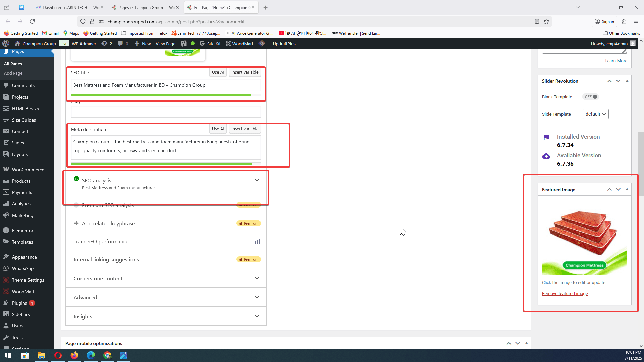Click the SEO title length progress bar

tap(166, 95)
